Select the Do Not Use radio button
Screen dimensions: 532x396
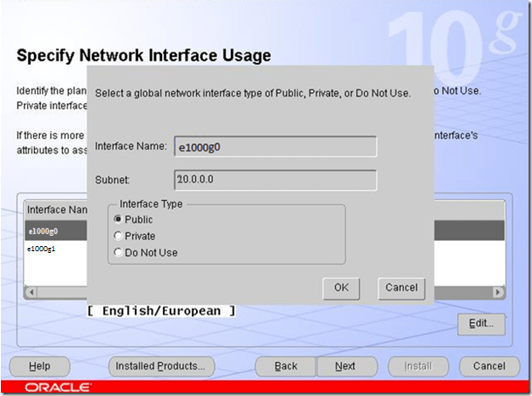118,252
